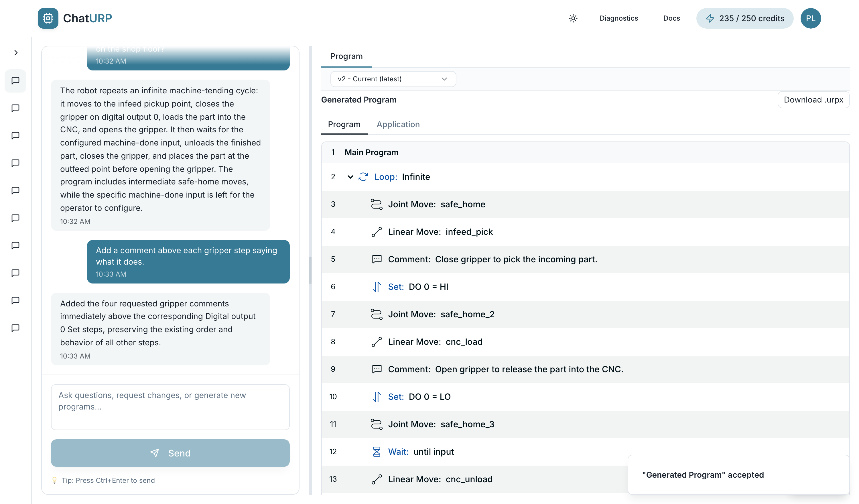859x504 pixels.
Task: Click the Joint Move icon for safe_home
Action: (376, 204)
